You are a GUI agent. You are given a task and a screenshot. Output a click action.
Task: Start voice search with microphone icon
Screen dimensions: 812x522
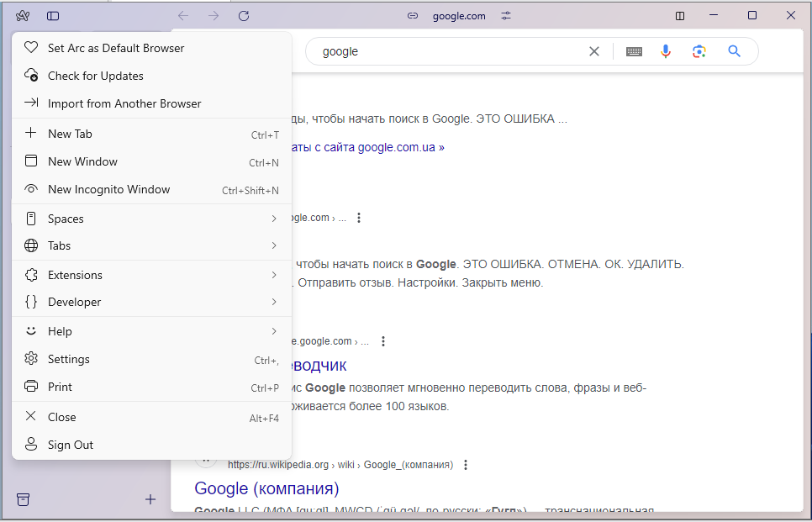pyautogui.click(x=666, y=51)
